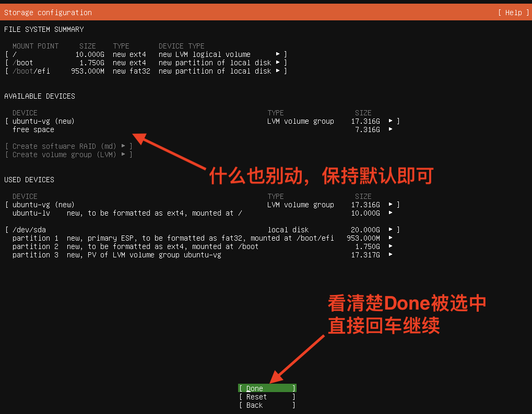The width and height of the screenshot is (532, 414).
Task: Open Create software RAID (md) option
Action: tap(69, 146)
